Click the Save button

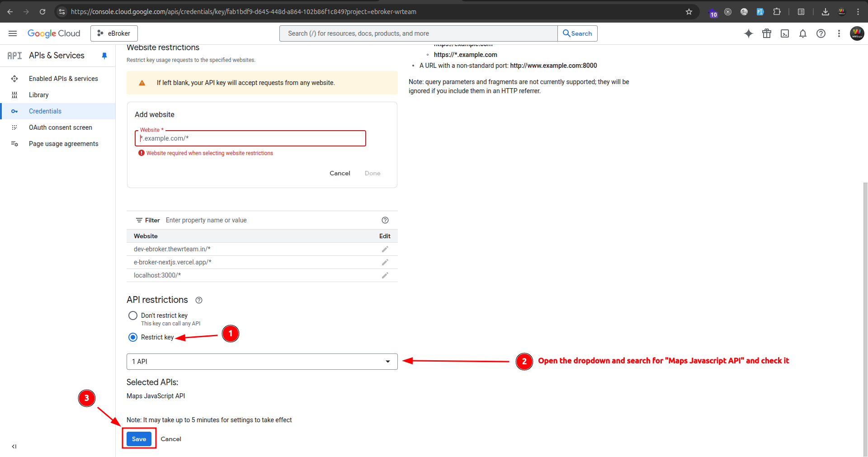[x=139, y=438]
